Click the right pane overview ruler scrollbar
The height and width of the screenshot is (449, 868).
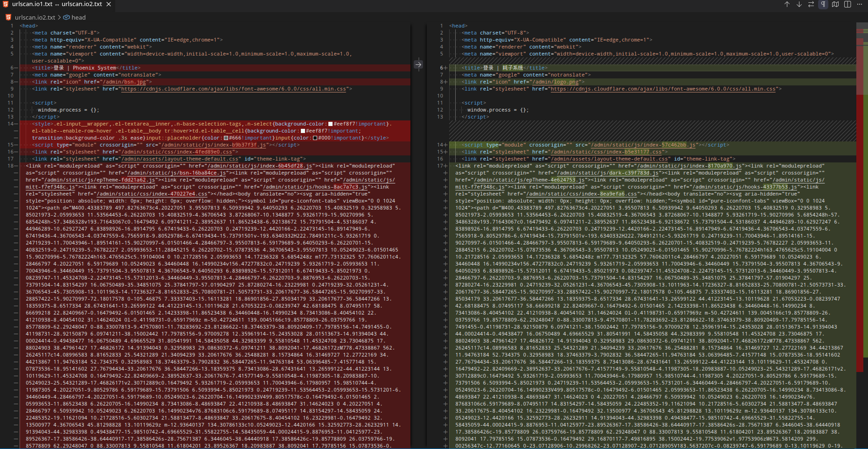click(862, 235)
